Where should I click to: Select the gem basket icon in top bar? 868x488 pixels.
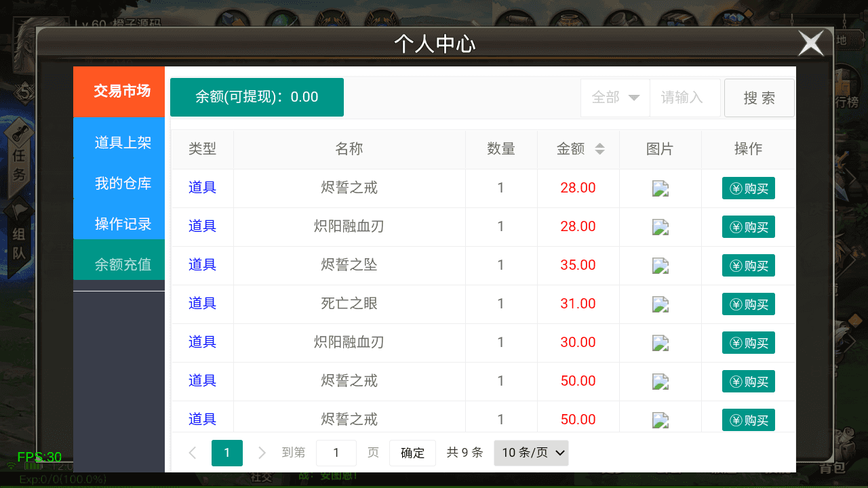click(x=736, y=17)
